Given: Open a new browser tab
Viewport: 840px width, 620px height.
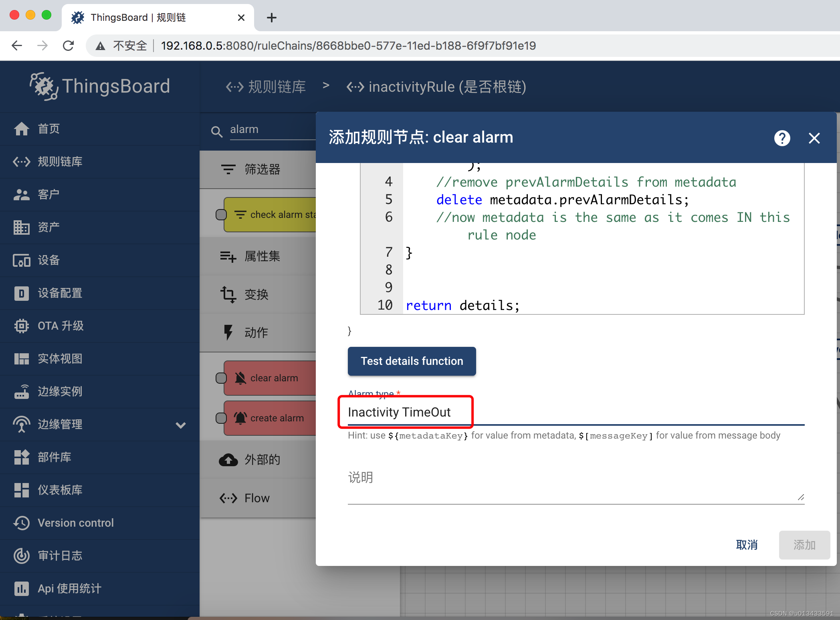Looking at the screenshot, I should point(272,18).
